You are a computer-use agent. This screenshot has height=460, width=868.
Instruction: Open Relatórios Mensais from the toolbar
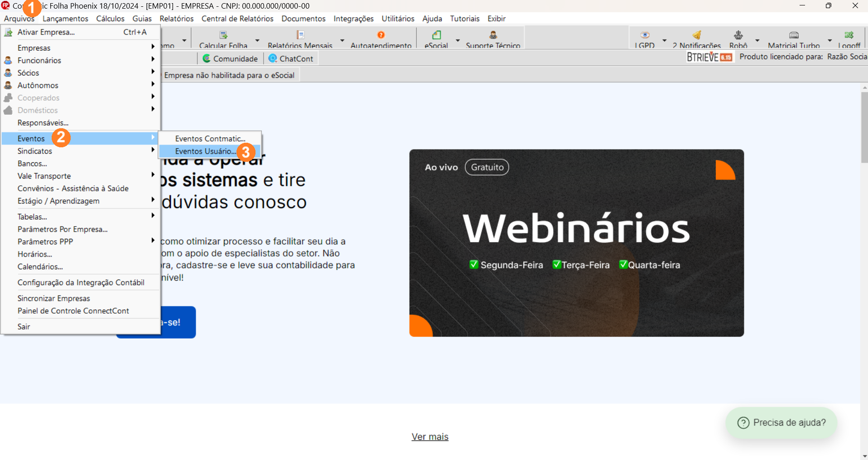(300, 35)
